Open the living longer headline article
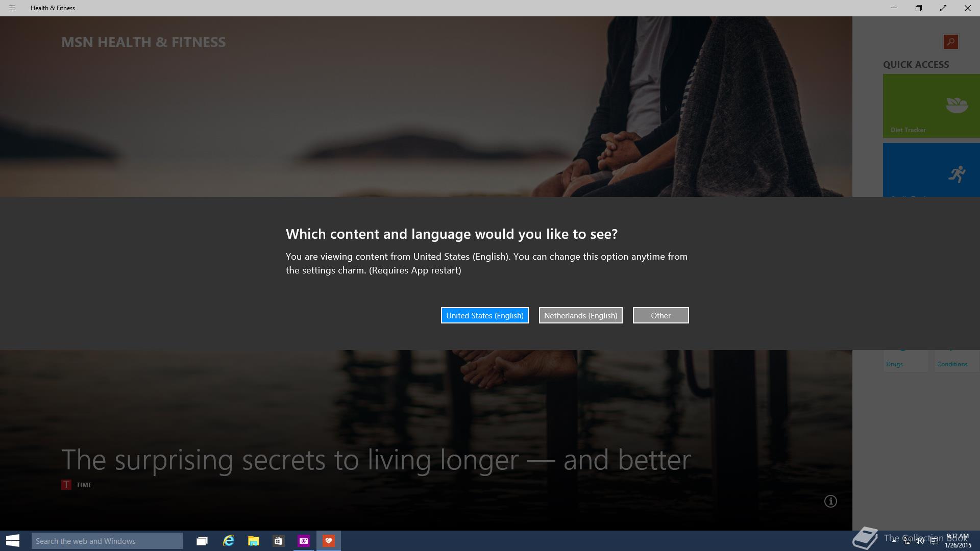The width and height of the screenshot is (980, 551). coord(376,460)
